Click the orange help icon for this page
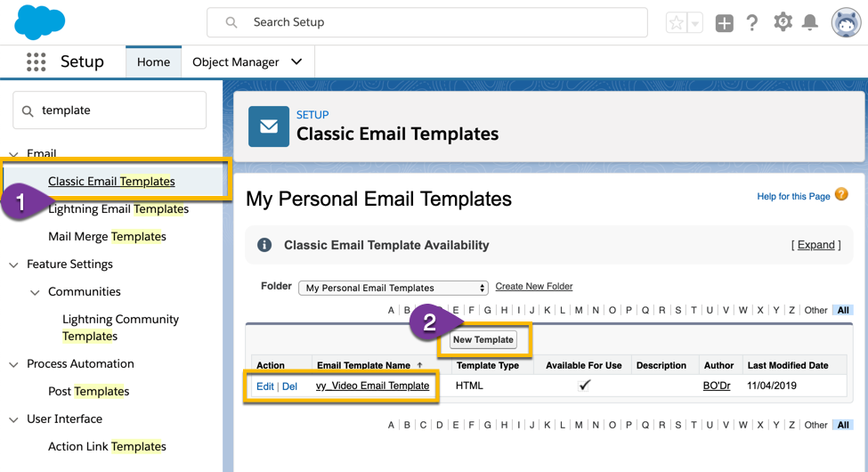Screen dimensions: 868x472 tap(841, 194)
